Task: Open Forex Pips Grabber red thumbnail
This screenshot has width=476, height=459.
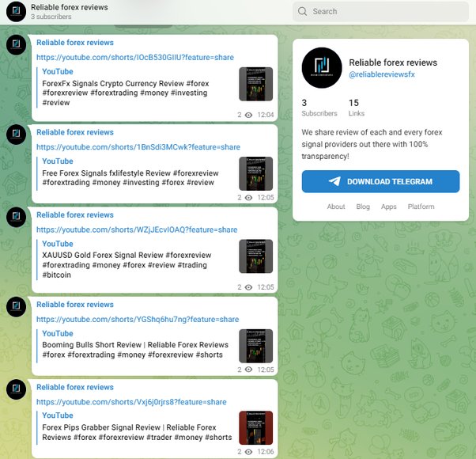Action: click(x=256, y=427)
